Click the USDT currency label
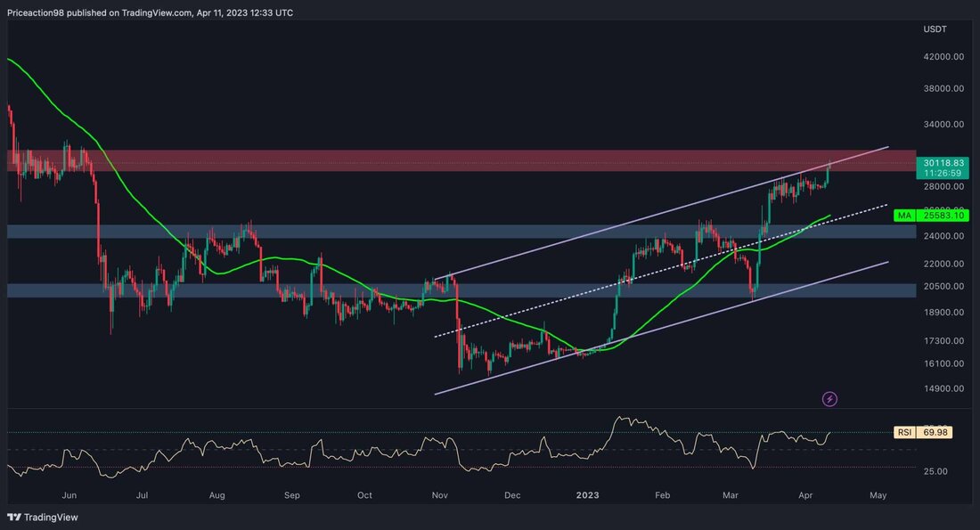This screenshot has width=980, height=530. [x=935, y=29]
